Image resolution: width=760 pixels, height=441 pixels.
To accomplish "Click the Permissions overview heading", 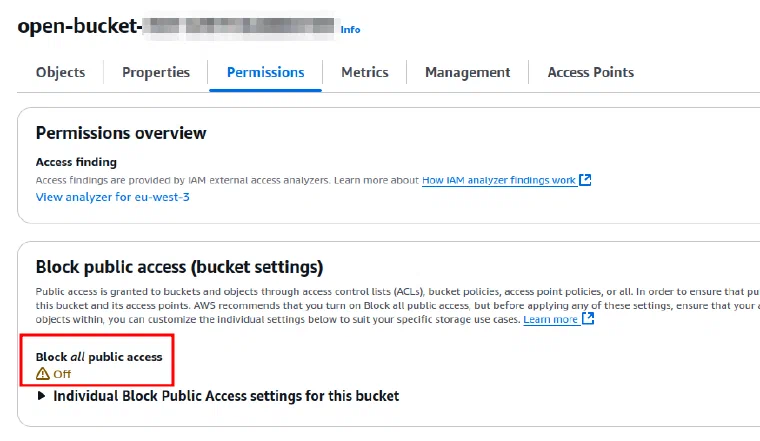I will [x=121, y=133].
